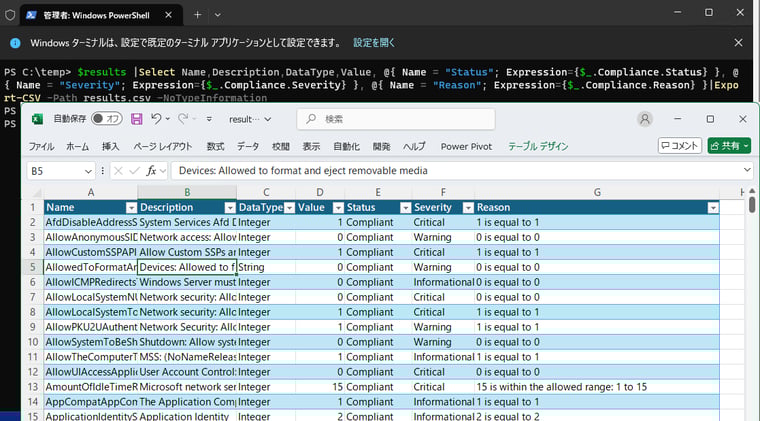Viewport: 760px width, 421px height.
Task: Click cell AfdDisableAddressS in row 2
Action: [x=91, y=222]
